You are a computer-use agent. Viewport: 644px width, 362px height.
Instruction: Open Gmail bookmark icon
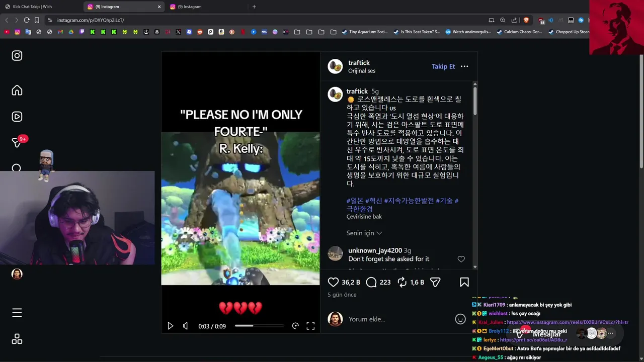(x=60, y=32)
